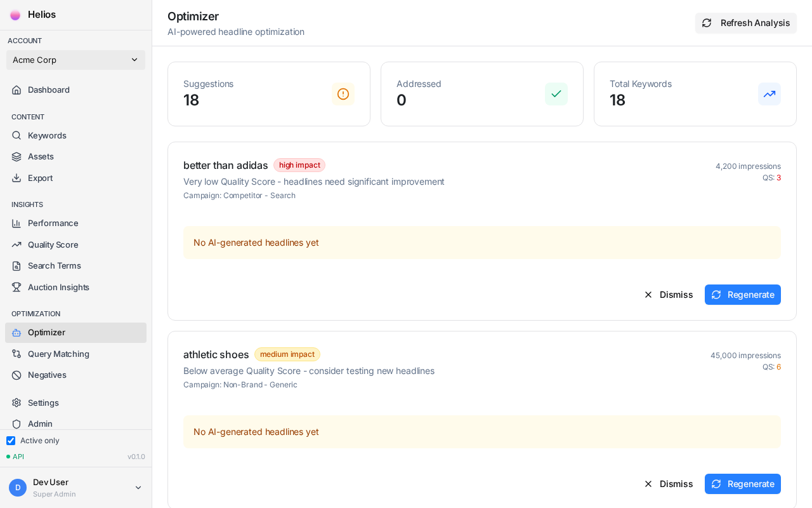This screenshot has height=508, width=812.
Task: Open the Keywords section icon in sidebar
Action: click(x=16, y=135)
